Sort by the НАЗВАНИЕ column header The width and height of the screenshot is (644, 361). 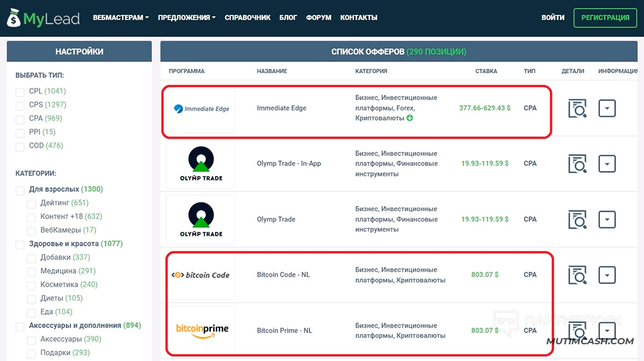272,71
